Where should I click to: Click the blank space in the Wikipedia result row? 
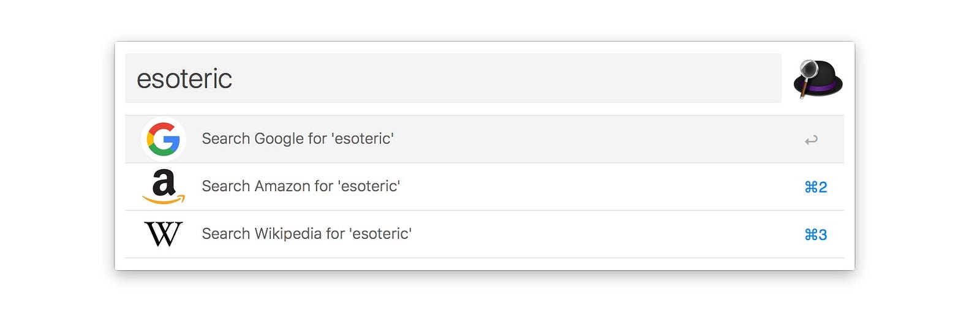pos(582,234)
